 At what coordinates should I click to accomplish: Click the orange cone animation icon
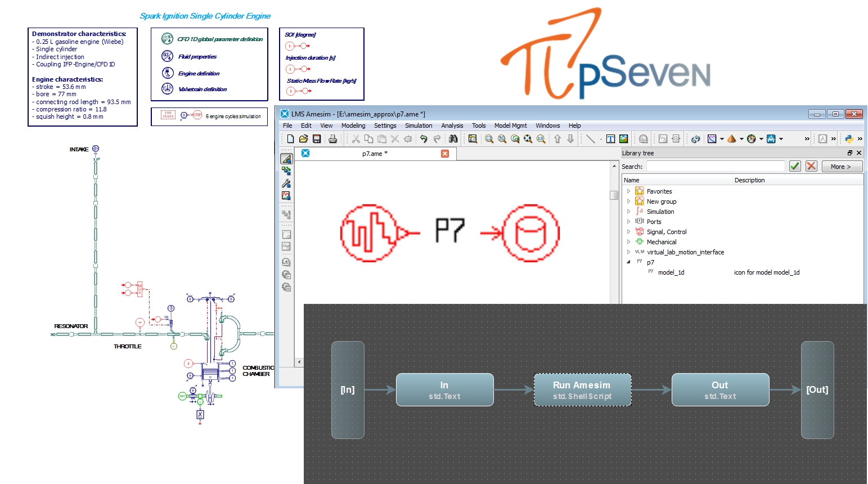pyautogui.click(x=731, y=139)
